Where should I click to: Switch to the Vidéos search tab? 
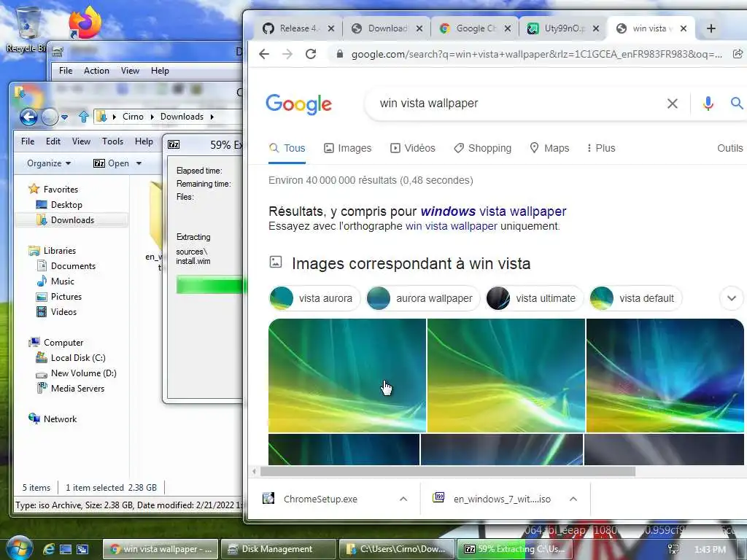(413, 148)
